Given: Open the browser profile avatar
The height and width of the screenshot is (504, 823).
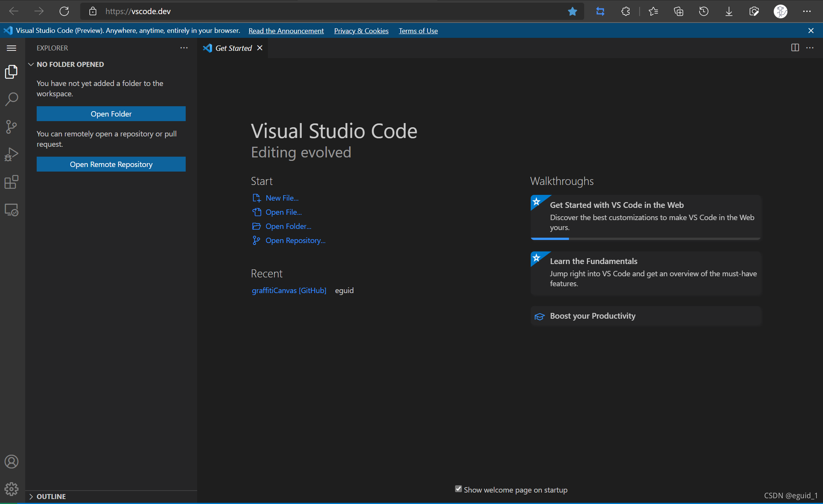Looking at the screenshot, I should [x=781, y=11].
